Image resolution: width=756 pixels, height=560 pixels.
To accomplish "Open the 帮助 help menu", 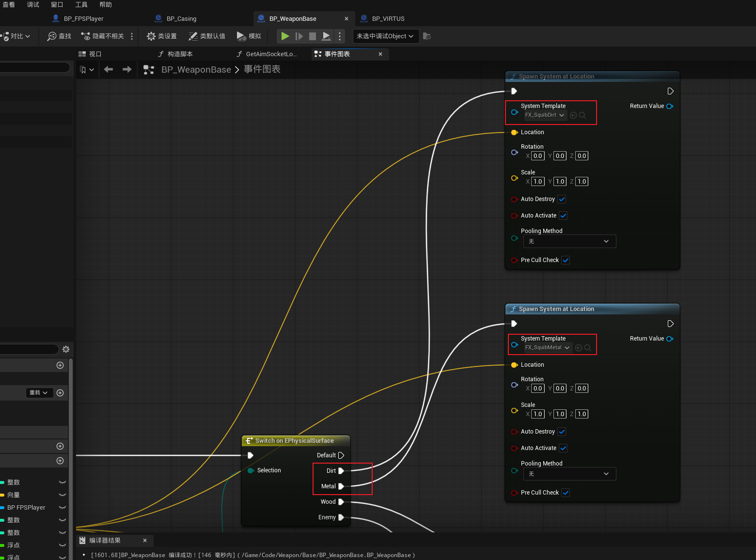I will pyautogui.click(x=106, y=5).
